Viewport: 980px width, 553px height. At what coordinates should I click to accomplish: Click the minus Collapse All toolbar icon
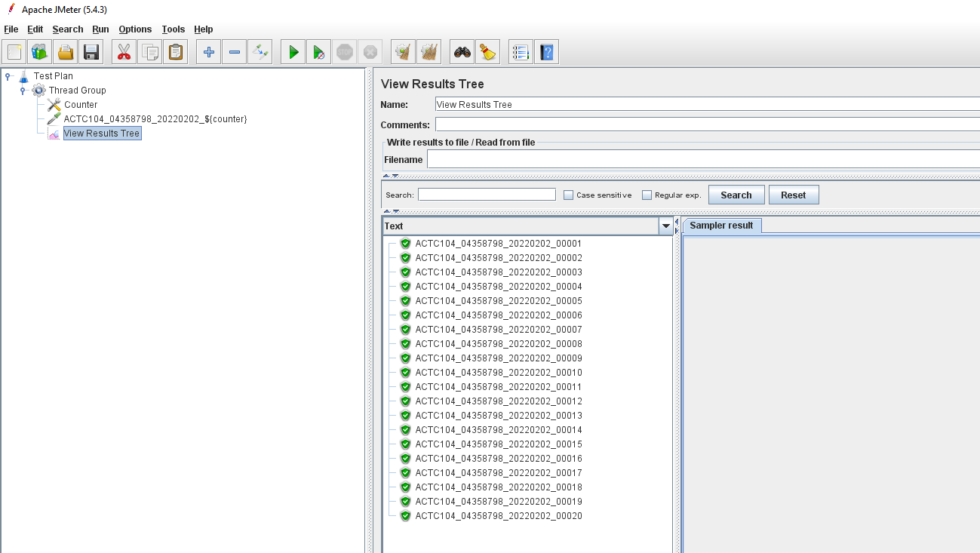(235, 52)
